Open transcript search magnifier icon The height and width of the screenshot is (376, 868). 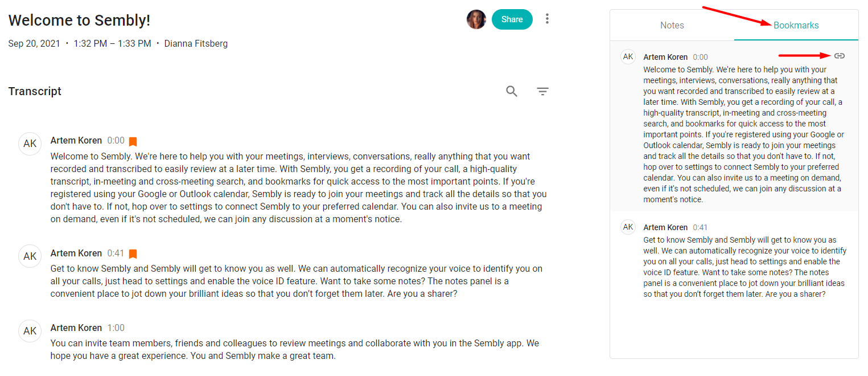[x=512, y=91]
